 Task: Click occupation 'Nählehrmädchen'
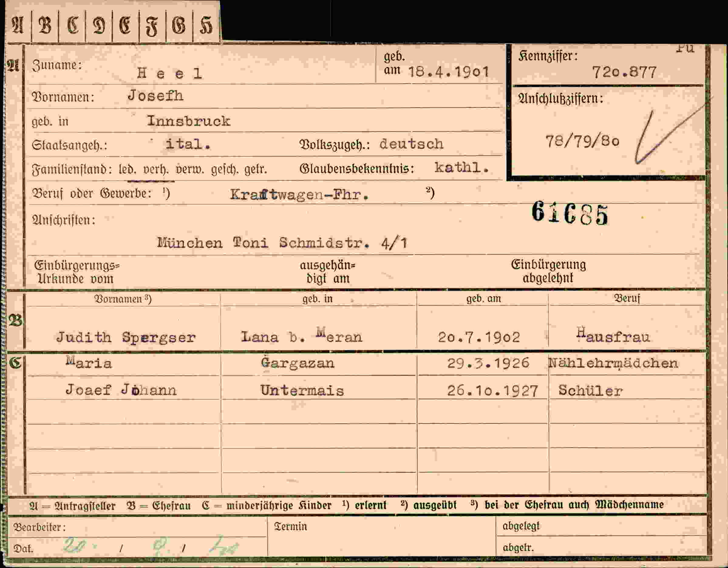click(613, 363)
